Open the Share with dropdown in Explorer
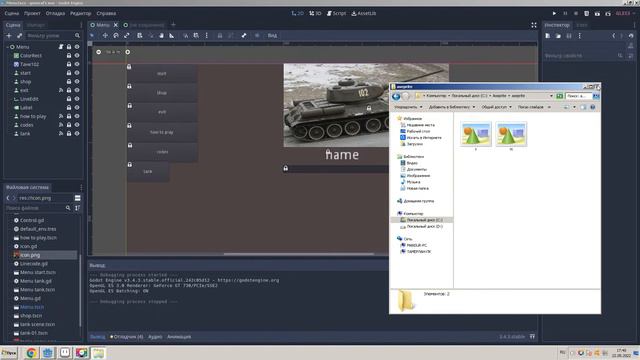This screenshot has width=640, height=360. [496, 107]
